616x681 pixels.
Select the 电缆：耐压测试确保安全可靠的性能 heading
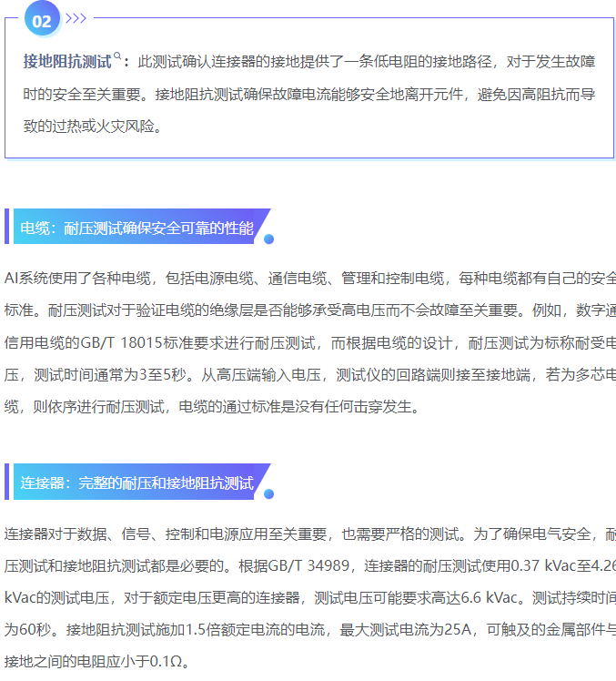[x=137, y=228]
